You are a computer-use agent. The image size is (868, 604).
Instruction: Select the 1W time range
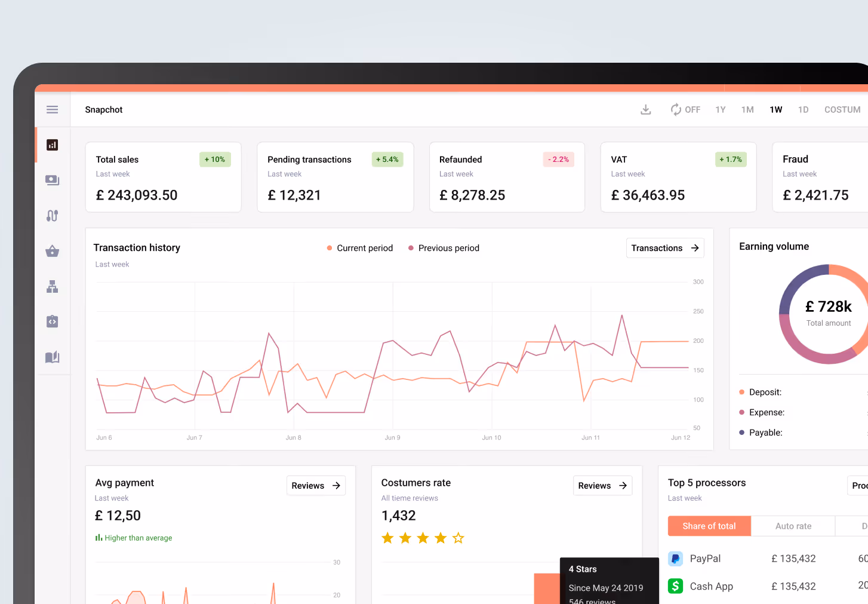coord(776,109)
